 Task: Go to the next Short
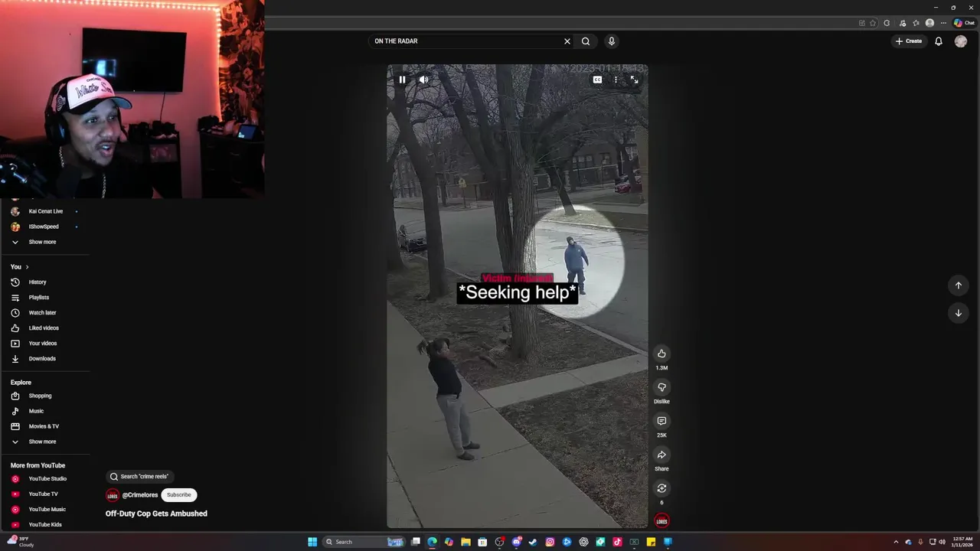[959, 313]
